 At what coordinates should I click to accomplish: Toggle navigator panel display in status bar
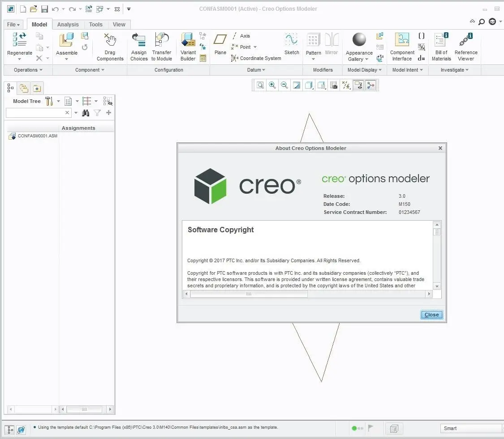click(10, 429)
